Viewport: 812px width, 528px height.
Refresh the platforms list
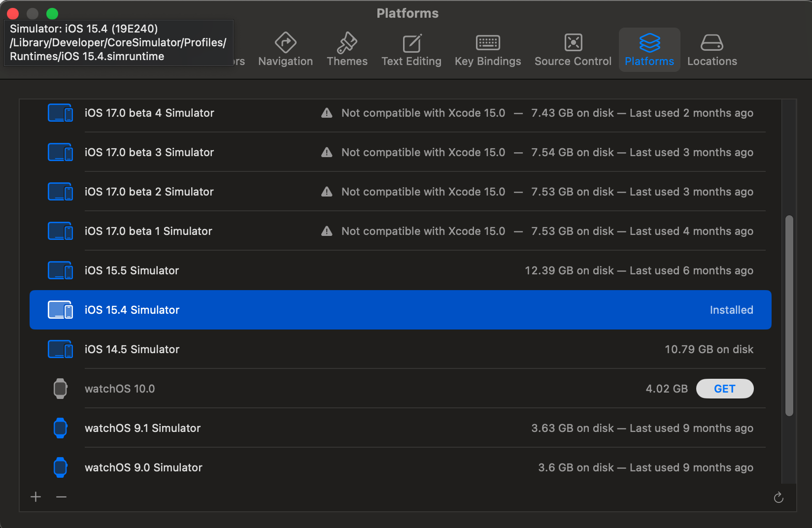click(778, 498)
